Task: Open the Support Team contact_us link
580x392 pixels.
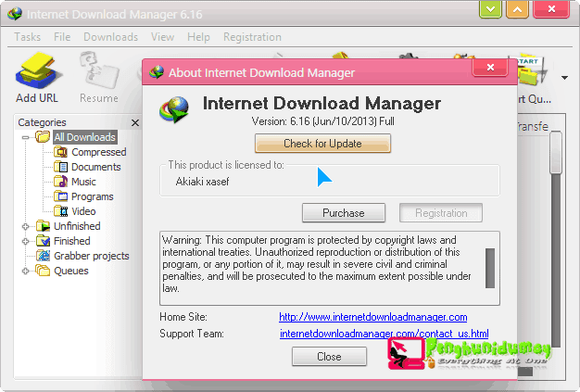Action: tap(384, 334)
